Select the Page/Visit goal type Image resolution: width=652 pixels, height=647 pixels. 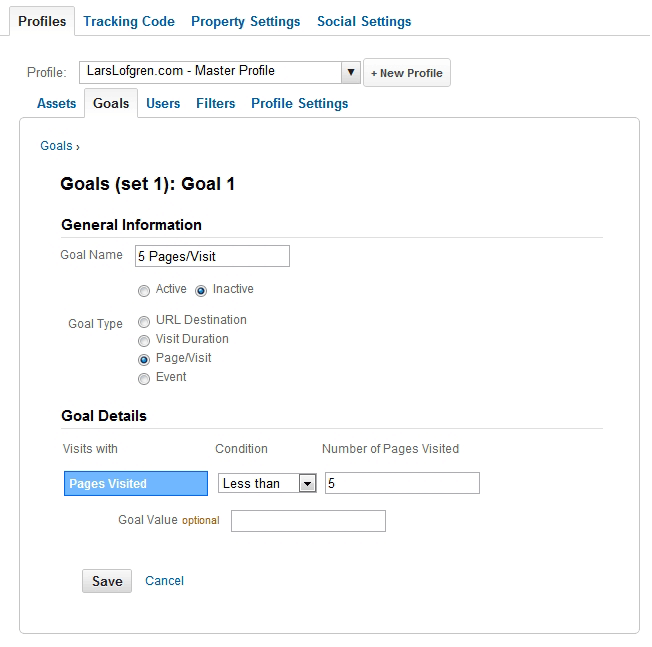(144, 360)
